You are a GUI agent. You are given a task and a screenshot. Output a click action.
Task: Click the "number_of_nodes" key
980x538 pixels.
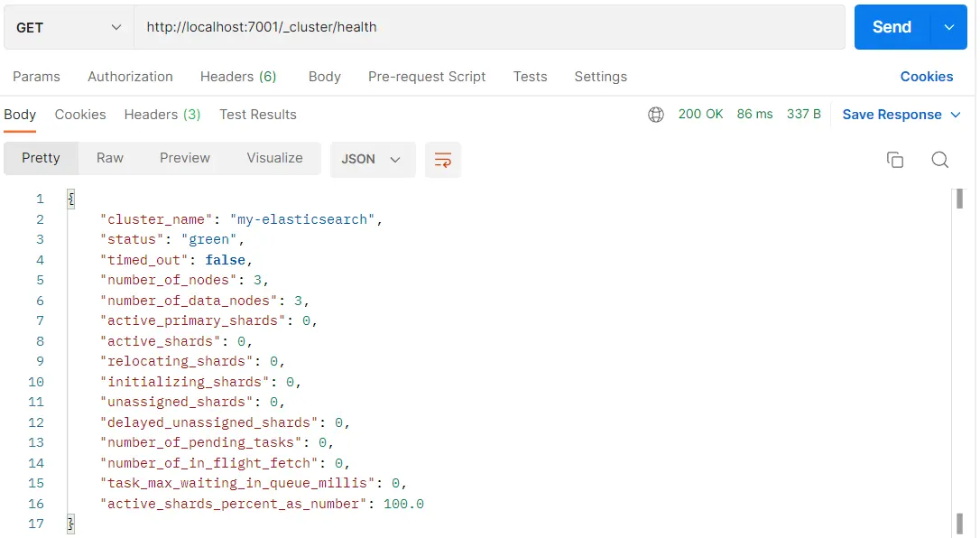click(x=169, y=280)
